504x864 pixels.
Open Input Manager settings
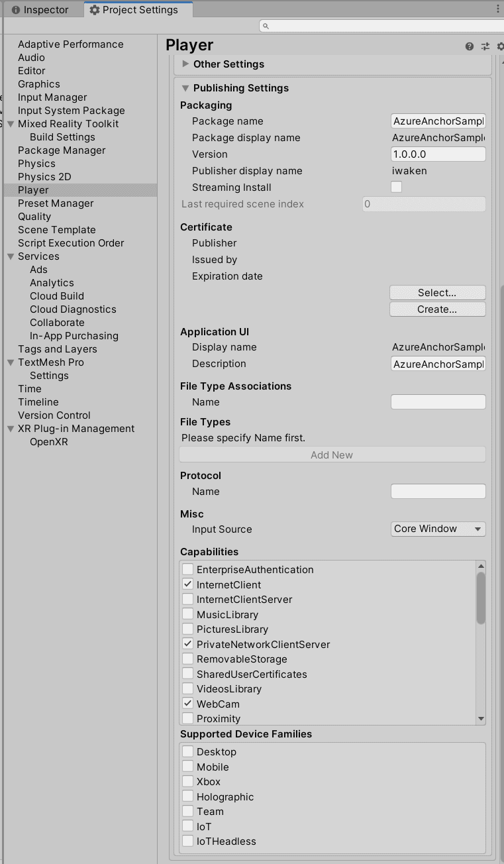[52, 97]
